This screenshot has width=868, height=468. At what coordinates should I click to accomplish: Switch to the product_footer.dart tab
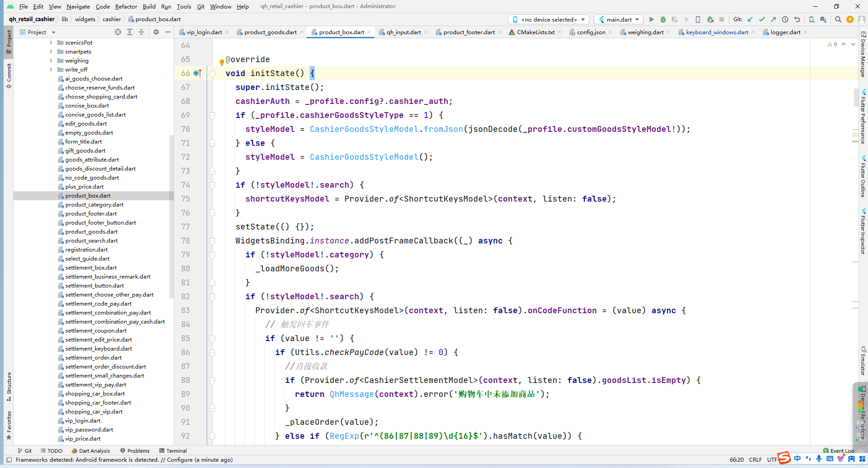pyautogui.click(x=468, y=32)
